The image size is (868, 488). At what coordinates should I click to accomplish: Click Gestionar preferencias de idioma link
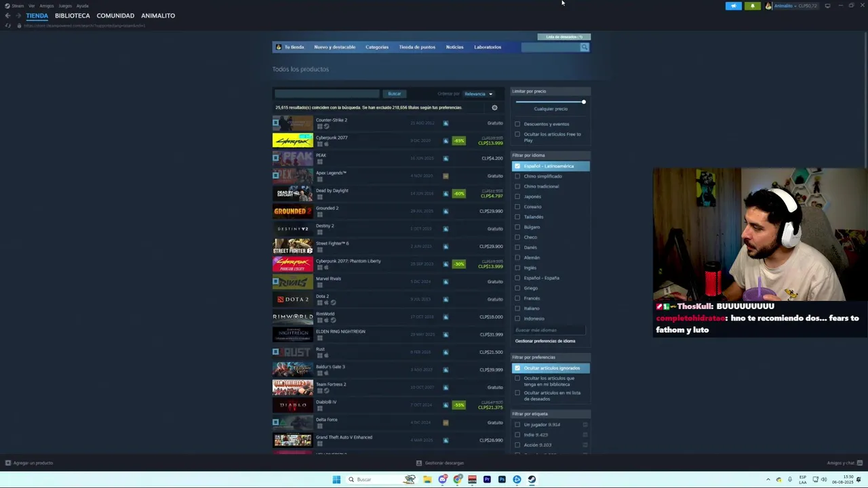pos(545,341)
